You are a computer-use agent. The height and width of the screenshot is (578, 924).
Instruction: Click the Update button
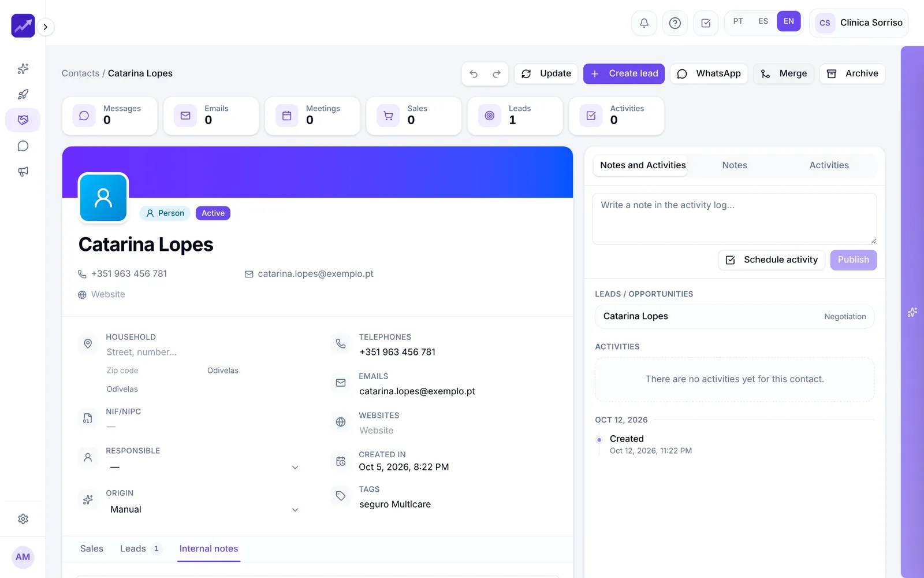546,74
